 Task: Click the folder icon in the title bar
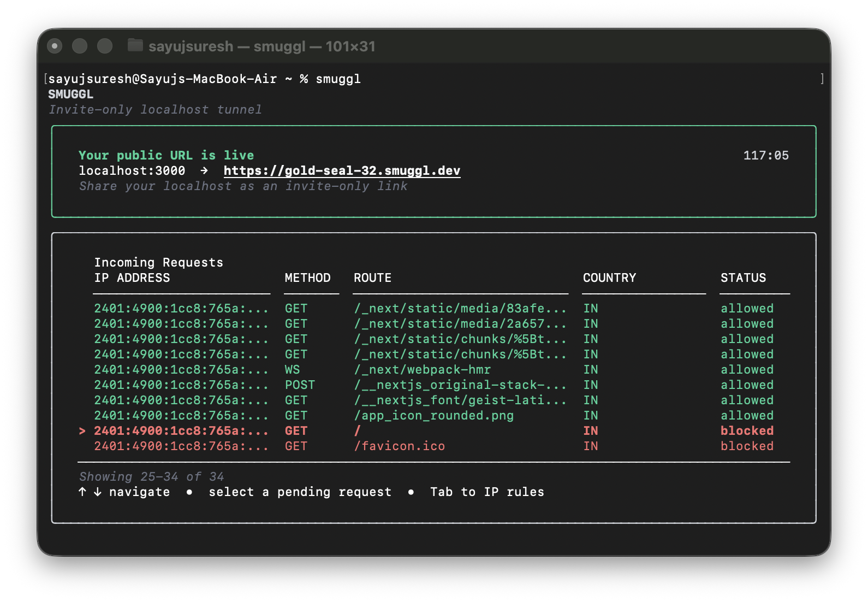point(135,45)
